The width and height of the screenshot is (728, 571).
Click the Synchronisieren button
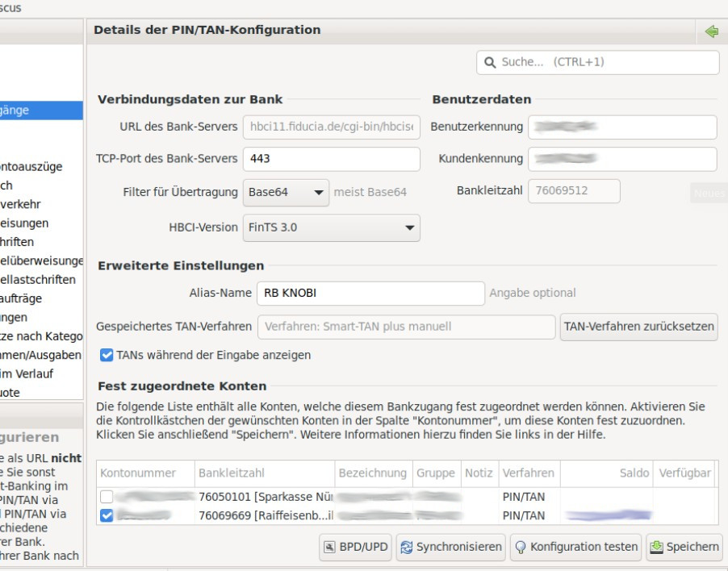pyautogui.click(x=451, y=547)
